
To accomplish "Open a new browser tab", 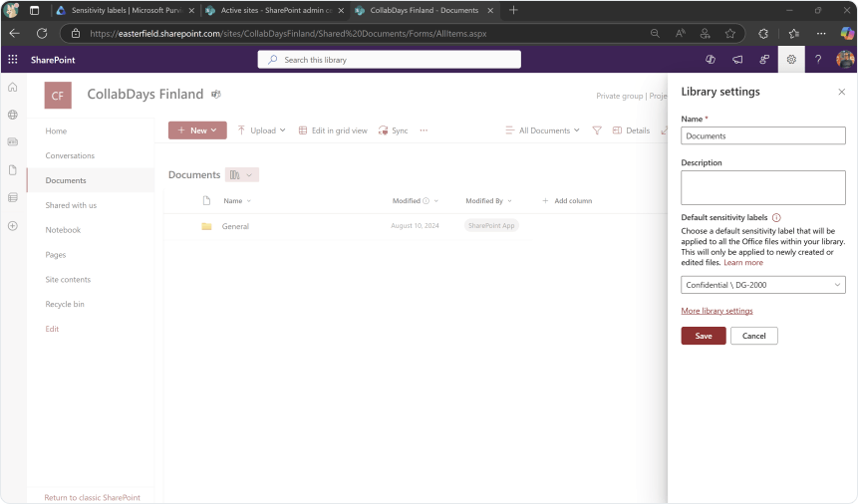I will coord(513,10).
